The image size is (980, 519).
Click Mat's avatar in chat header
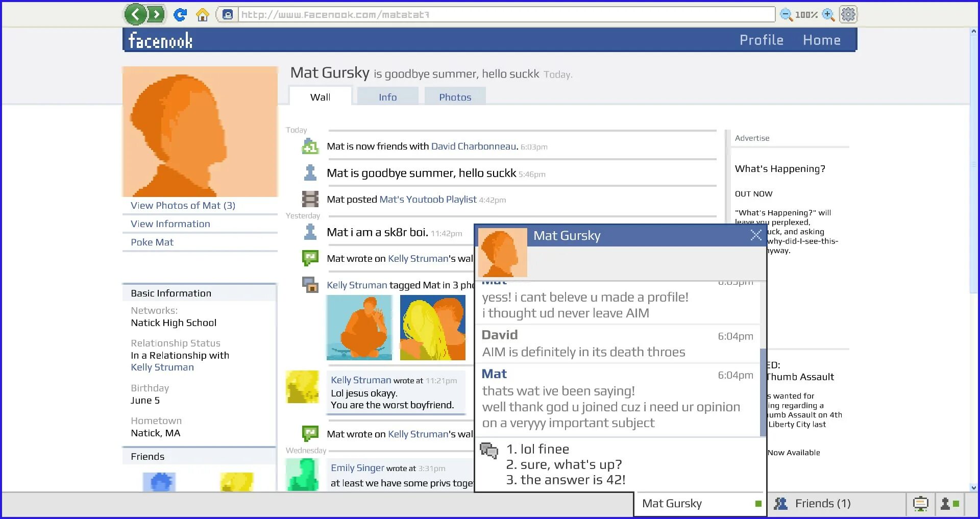point(502,253)
